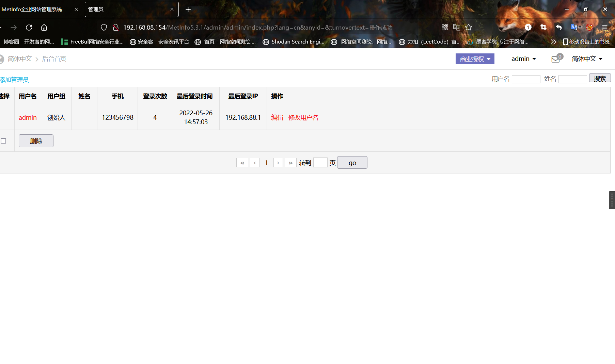Go to the previous page with ‹

point(255,163)
